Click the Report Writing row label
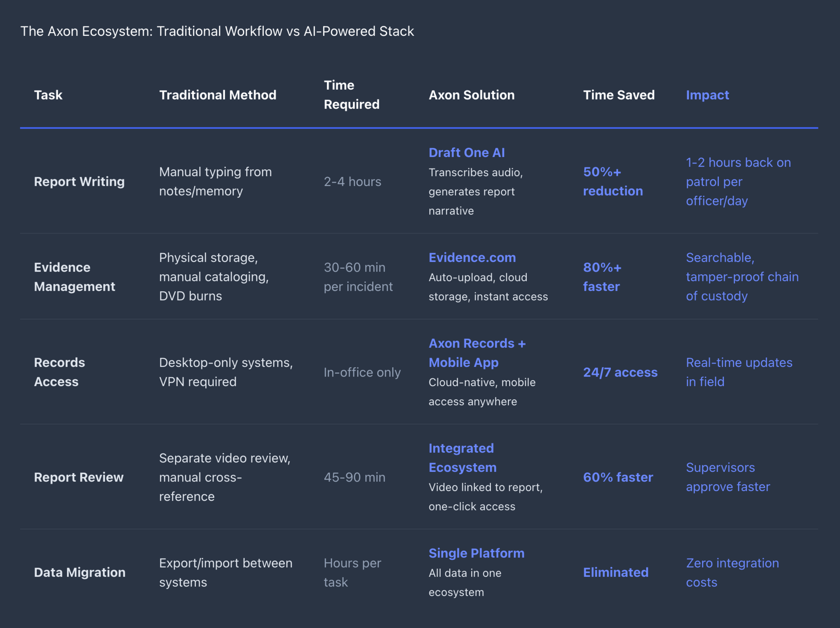The width and height of the screenshot is (840, 628). pyautogui.click(x=79, y=181)
